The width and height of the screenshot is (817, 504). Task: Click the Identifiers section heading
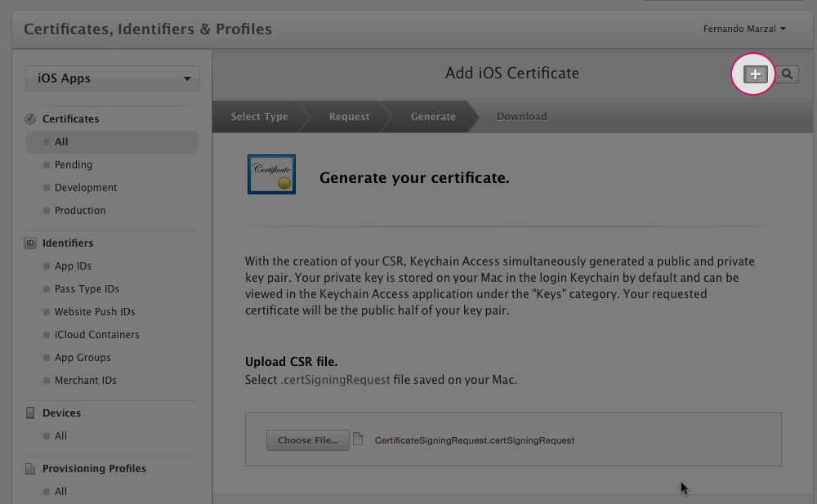[68, 243]
